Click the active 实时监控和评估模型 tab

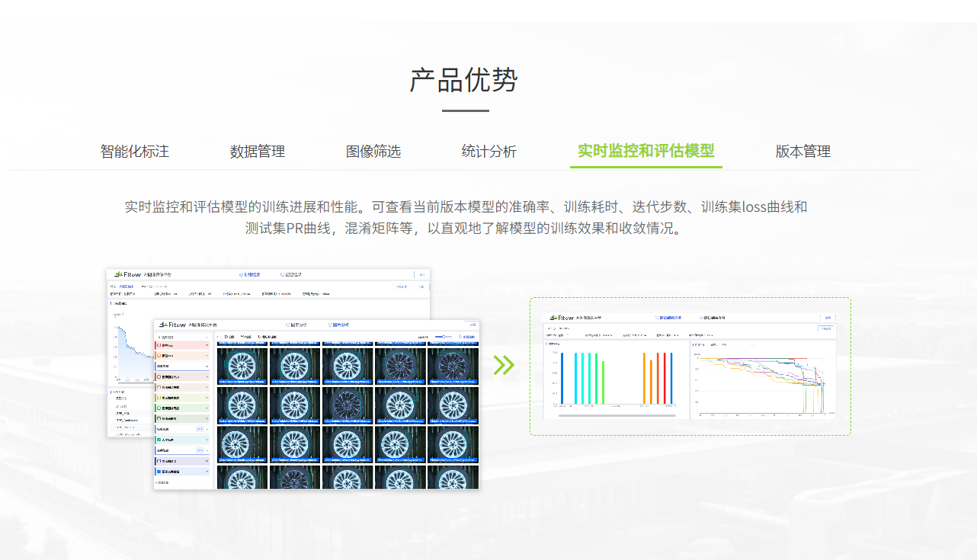[646, 151]
